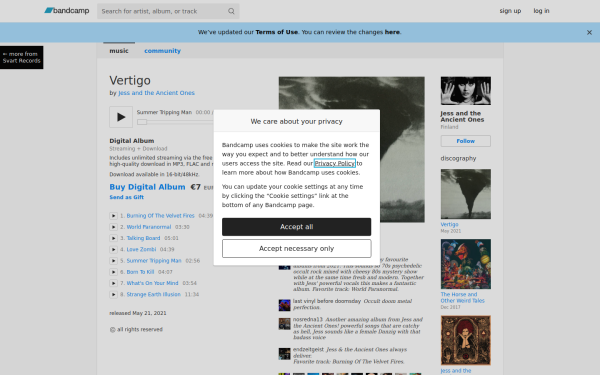
Task: Click the search magnifier icon
Action: point(231,11)
